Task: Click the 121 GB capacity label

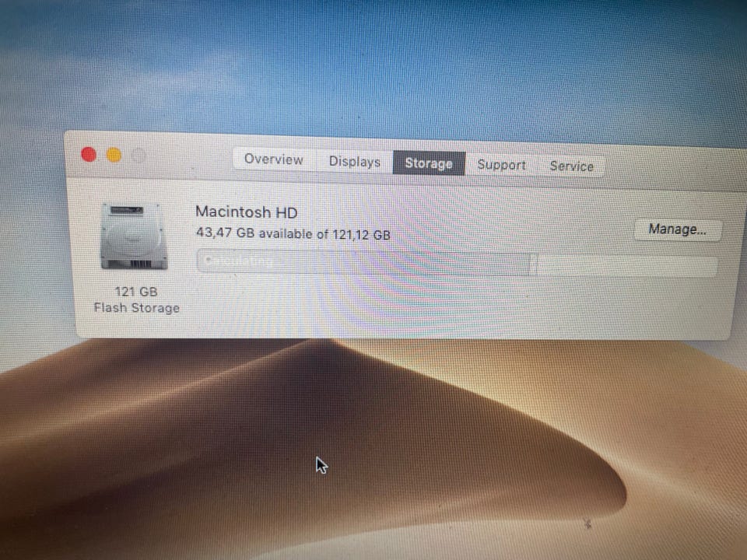Action: click(135, 292)
